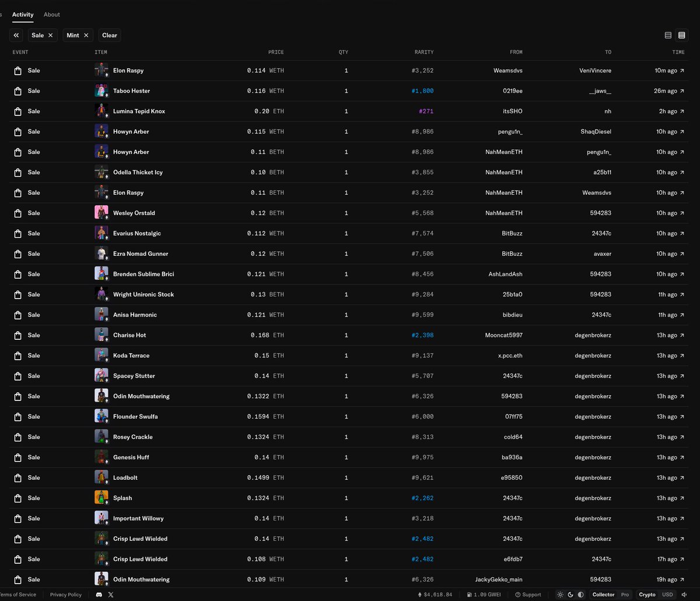Remove the Mint filter chip
The image size is (700, 601).
point(86,35)
